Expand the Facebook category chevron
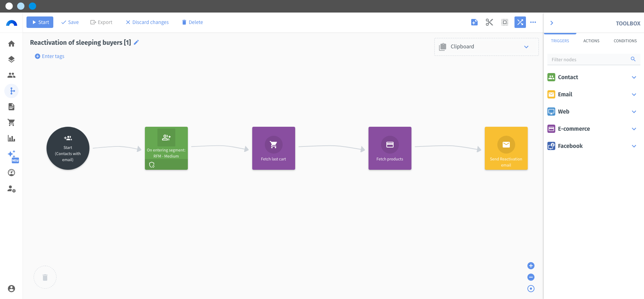644x299 pixels. [x=634, y=146]
